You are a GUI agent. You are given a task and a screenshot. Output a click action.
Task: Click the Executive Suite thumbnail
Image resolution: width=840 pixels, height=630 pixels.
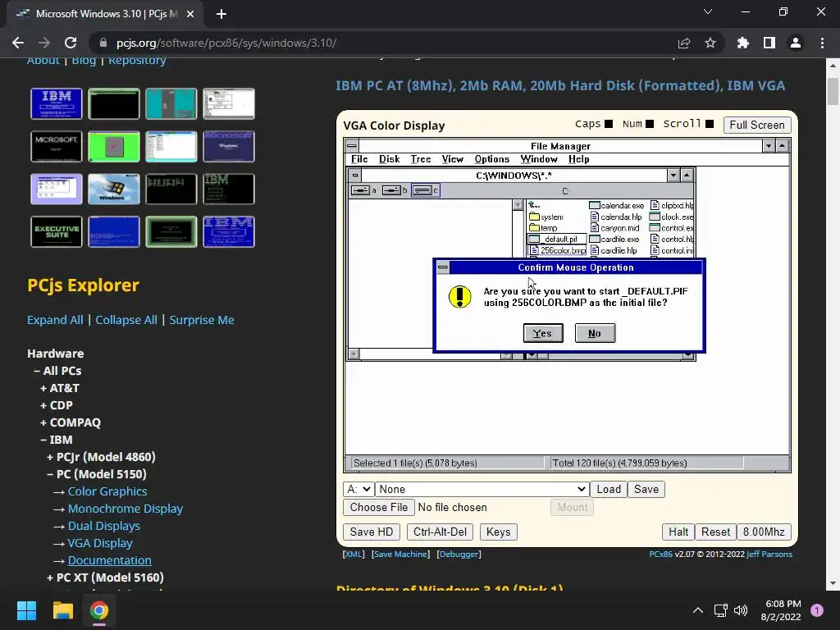pos(57,231)
